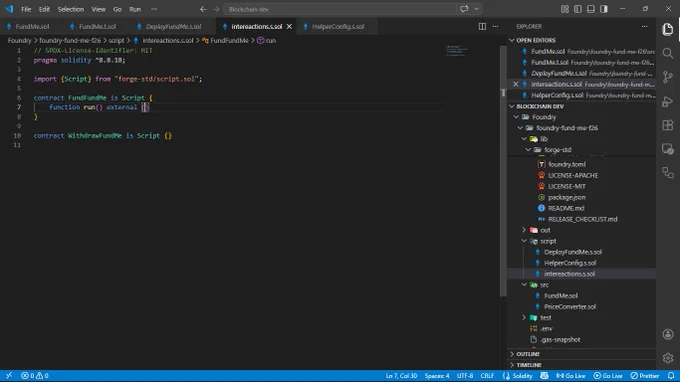Viewport: 680px width, 382px height.
Task: Expand the Outline section
Action: click(512, 354)
